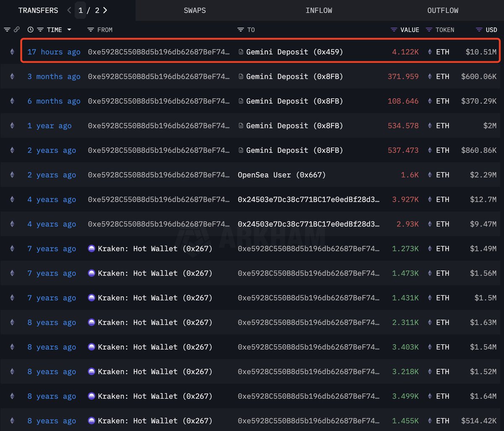Open the 0x24503e7D address in the $12.7M row

[x=309, y=200]
